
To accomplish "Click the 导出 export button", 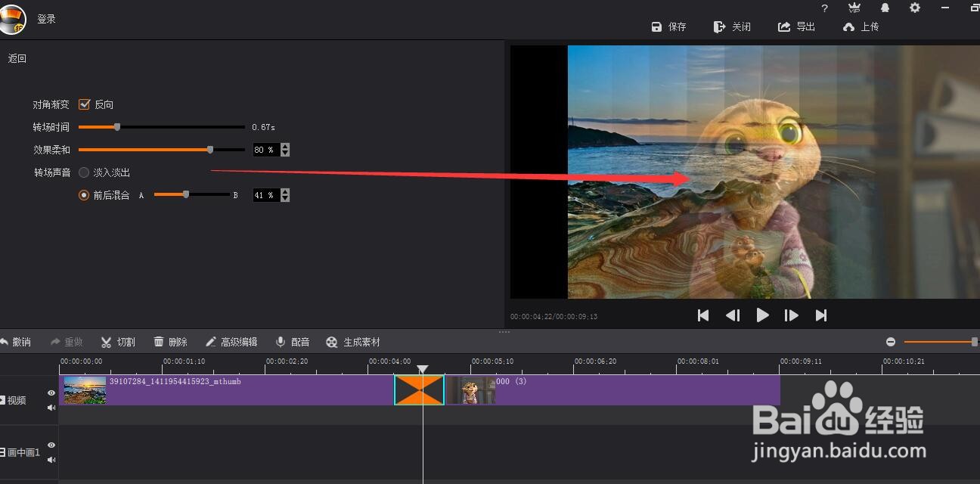I will coord(797,26).
